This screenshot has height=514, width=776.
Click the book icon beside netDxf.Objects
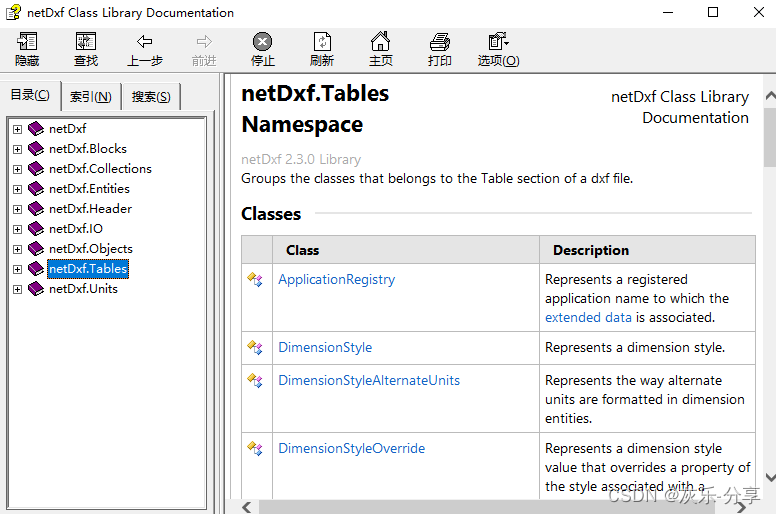click(36, 248)
